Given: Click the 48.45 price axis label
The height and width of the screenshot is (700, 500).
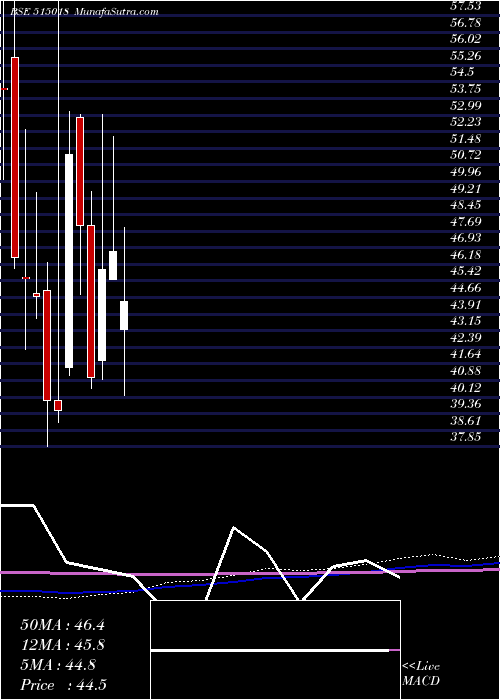Looking at the screenshot, I should [466, 205].
